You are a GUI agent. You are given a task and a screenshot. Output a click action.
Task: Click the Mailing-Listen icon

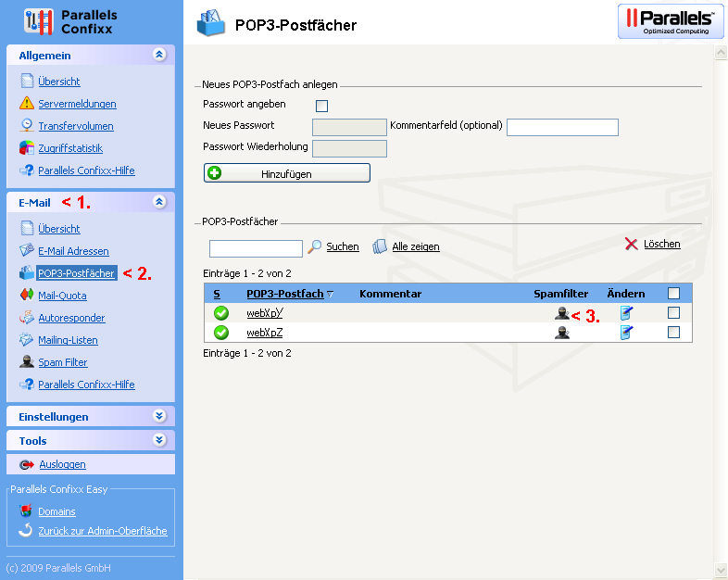pos(27,339)
